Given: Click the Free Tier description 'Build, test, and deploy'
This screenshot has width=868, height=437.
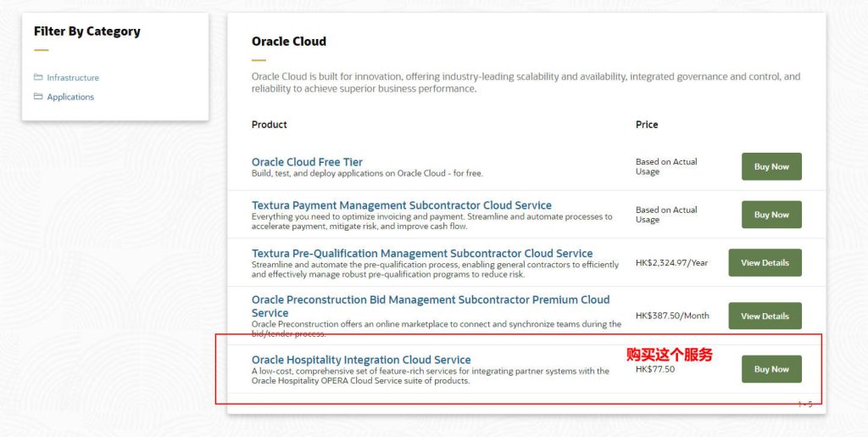Looking at the screenshot, I should pos(367,173).
